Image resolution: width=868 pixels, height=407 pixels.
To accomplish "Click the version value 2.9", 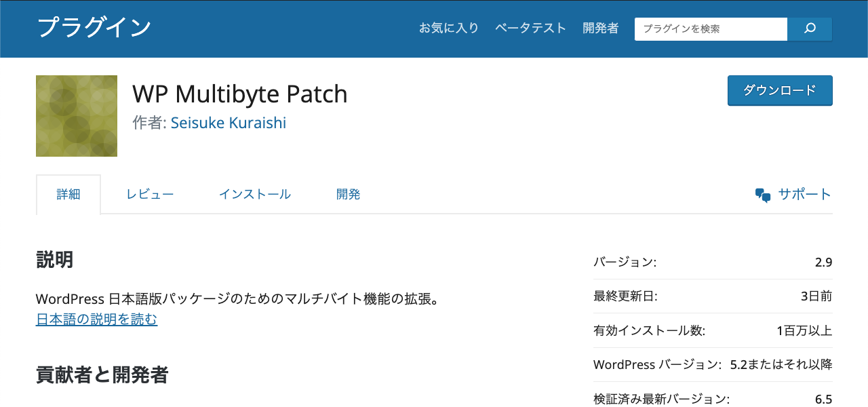I will [824, 263].
